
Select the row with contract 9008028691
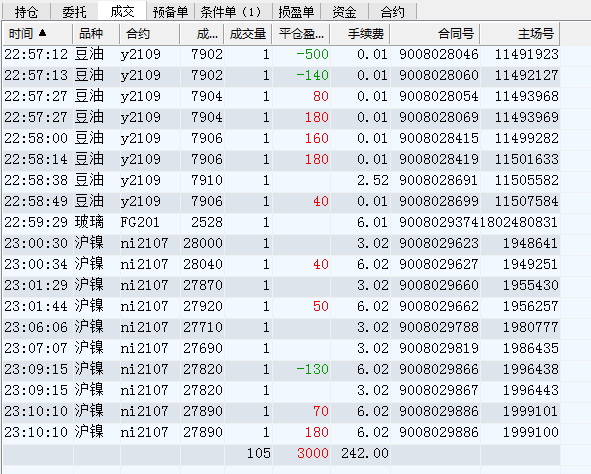[x=281, y=180]
